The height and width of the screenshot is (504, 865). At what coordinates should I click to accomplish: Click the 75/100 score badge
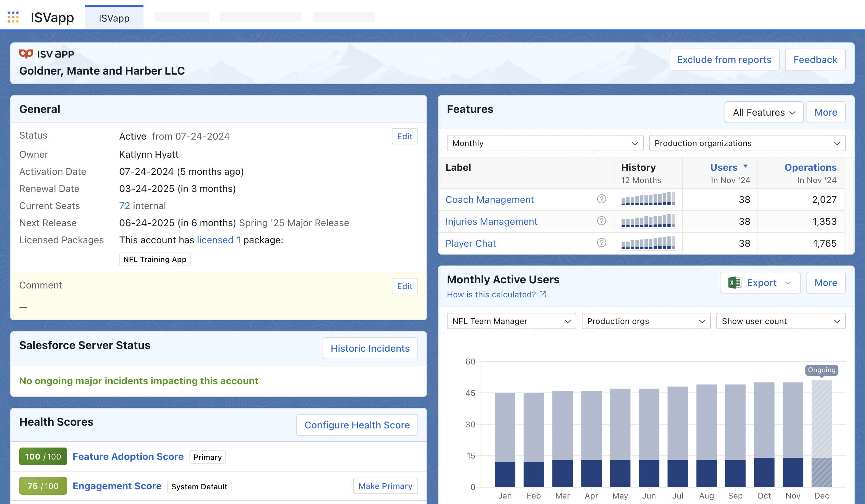(x=43, y=486)
